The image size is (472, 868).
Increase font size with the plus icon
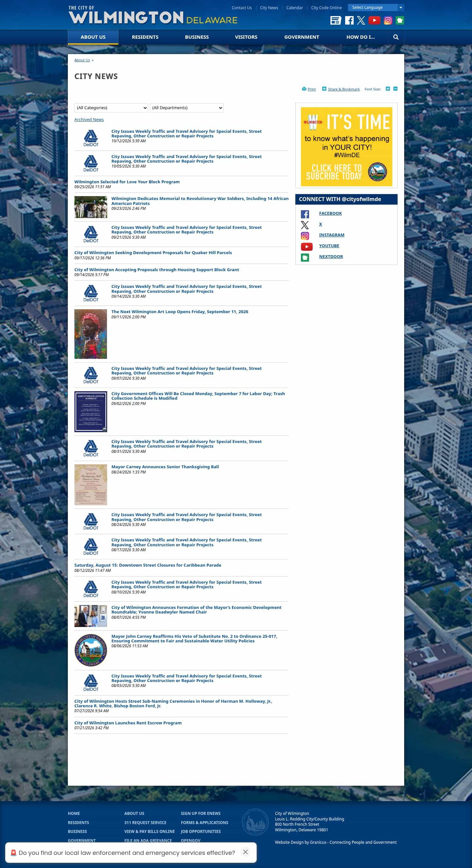388,89
